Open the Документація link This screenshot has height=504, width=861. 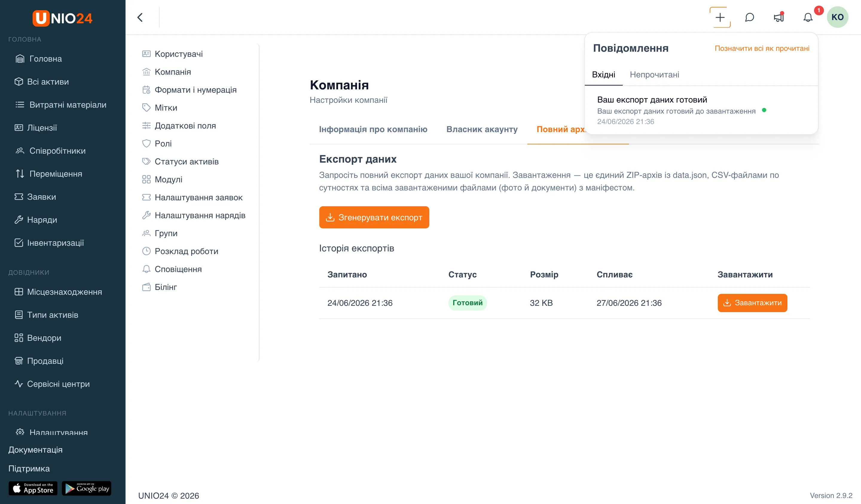(x=35, y=450)
